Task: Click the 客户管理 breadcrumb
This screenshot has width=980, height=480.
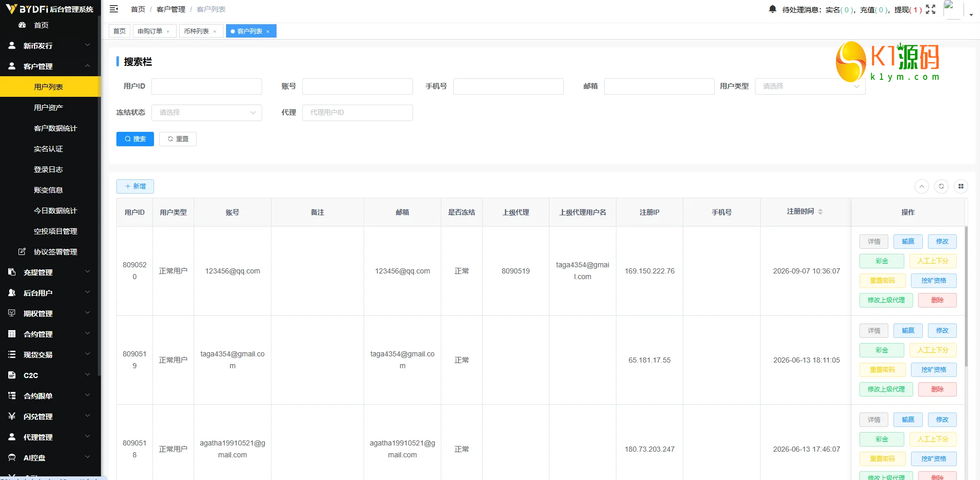Action: tap(170, 9)
